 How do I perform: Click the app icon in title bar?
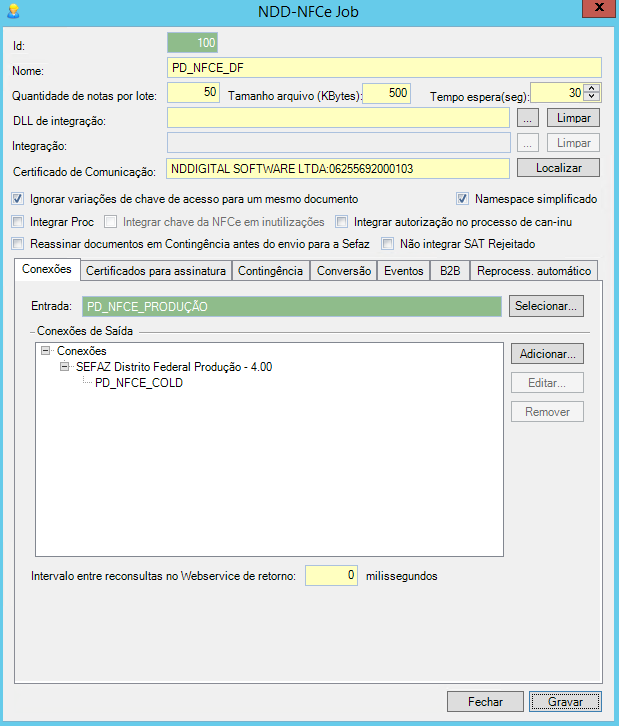tap(12, 12)
